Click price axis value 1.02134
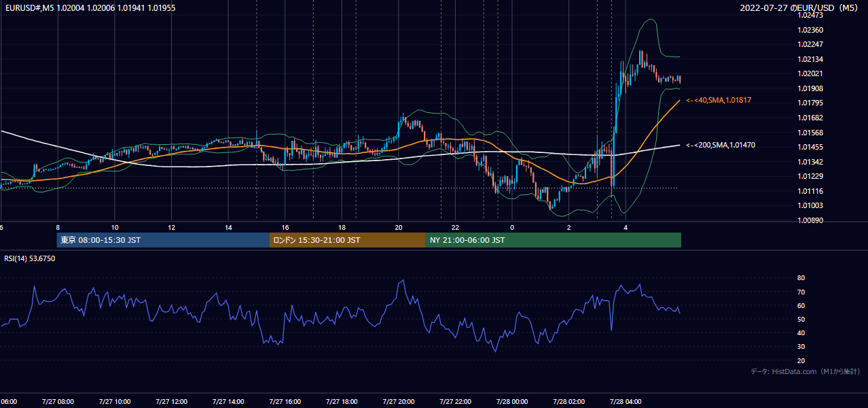The image size is (868, 408). (x=810, y=59)
